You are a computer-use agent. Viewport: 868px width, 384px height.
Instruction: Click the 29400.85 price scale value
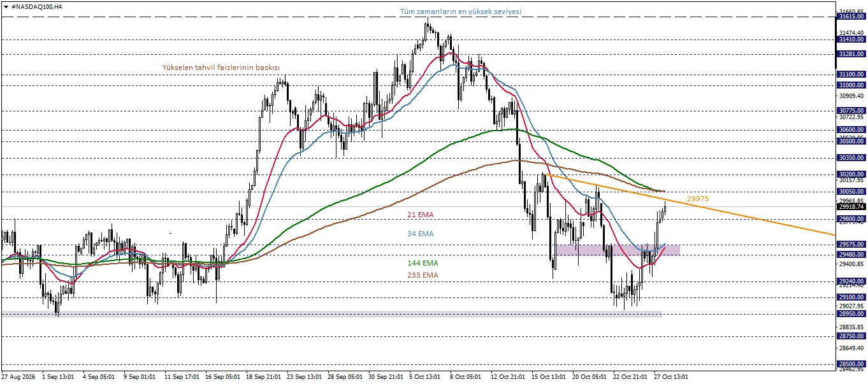pyautogui.click(x=852, y=264)
